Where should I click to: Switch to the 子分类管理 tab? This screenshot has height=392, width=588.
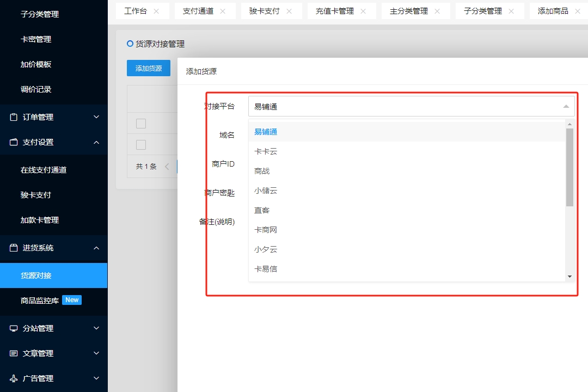pyautogui.click(x=482, y=11)
